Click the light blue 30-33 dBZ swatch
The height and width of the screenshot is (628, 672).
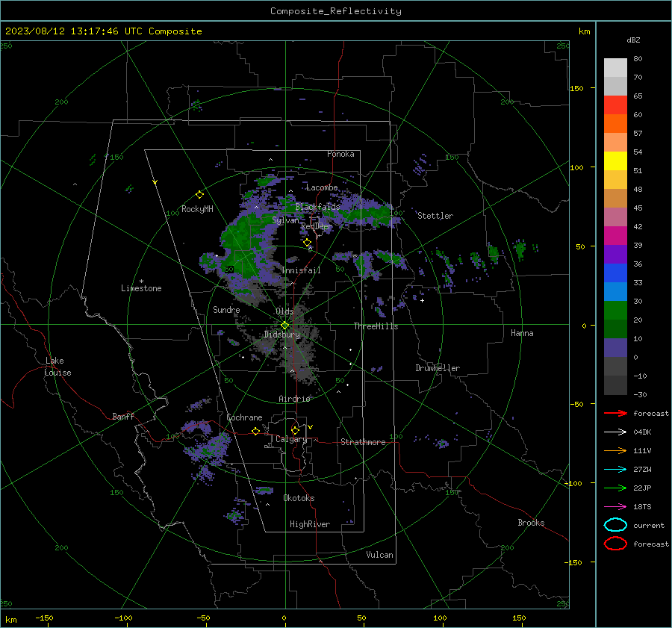(x=615, y=291)
